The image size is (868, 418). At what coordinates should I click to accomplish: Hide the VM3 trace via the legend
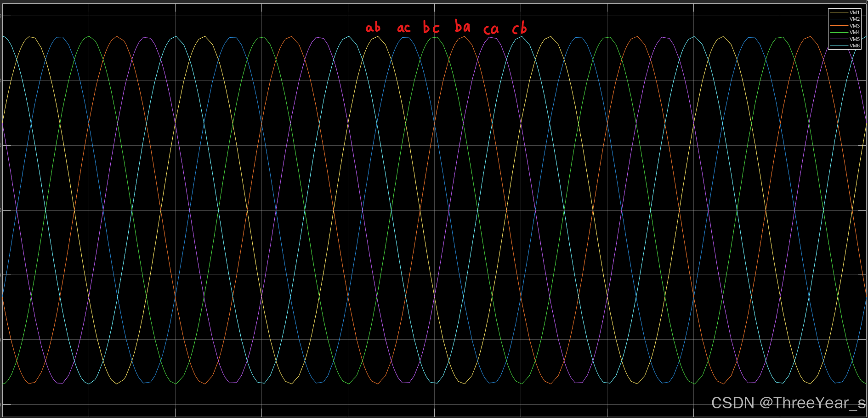pyautogui.click(x=845, y=26)
